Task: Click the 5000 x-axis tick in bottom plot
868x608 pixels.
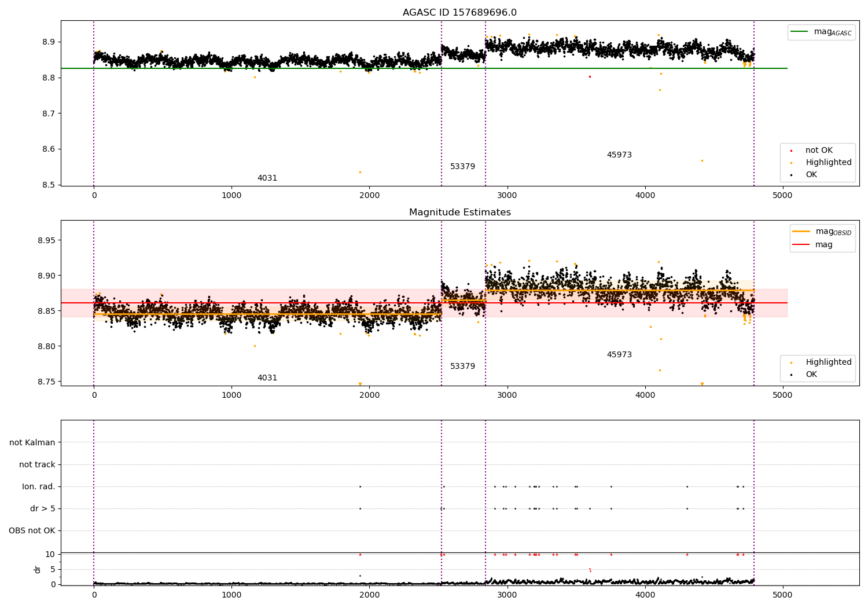Action: click(783, 595)
